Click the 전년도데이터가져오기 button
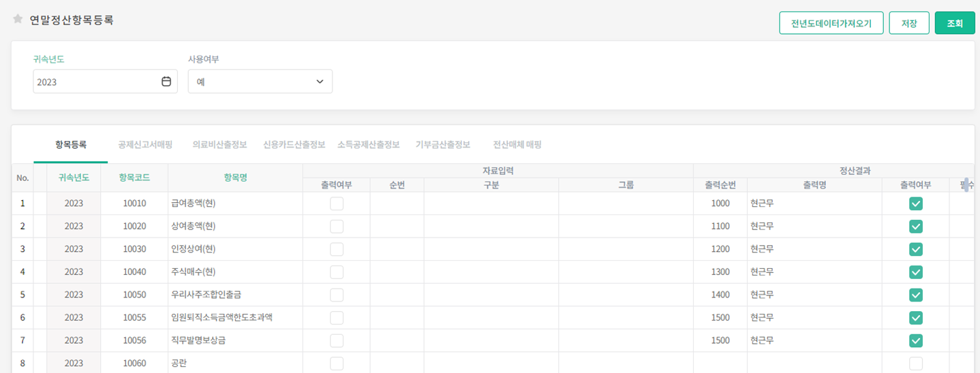This screenshot has height=373, width=980. pyautogui.click(x=831, y=23)
